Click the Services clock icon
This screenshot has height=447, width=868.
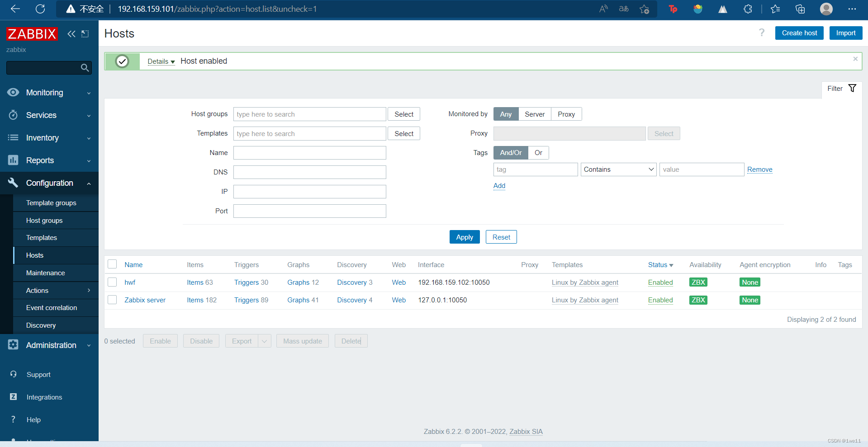tap(13, 115)
